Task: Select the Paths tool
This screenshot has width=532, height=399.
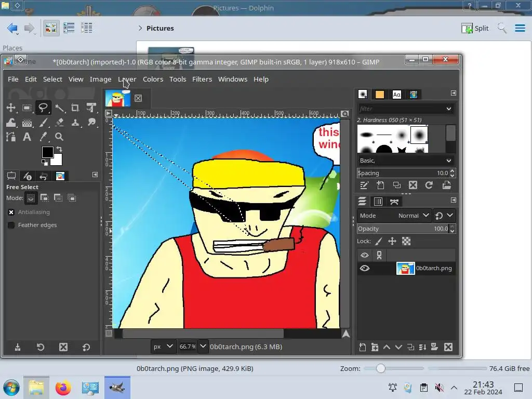Action: point(11,137)
